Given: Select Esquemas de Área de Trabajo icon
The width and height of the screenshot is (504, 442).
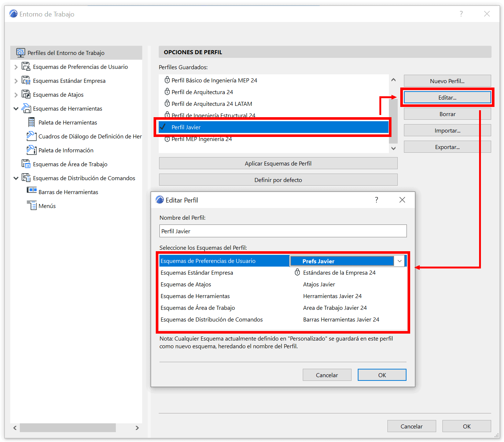Looking at the screenshot, I should [26, 163].
